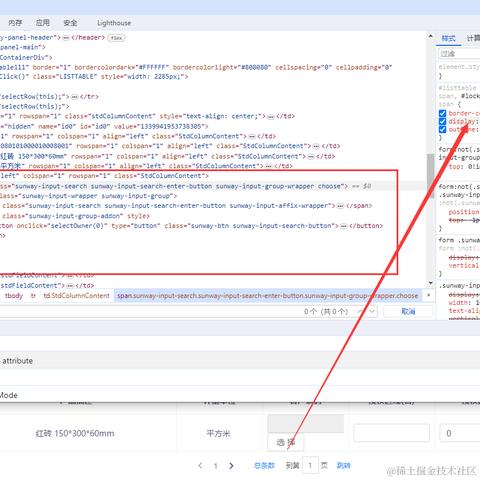The width and height of the screenshot is (480, 480).
Task: Go to next search result arrow
Action: pos(372,312)
